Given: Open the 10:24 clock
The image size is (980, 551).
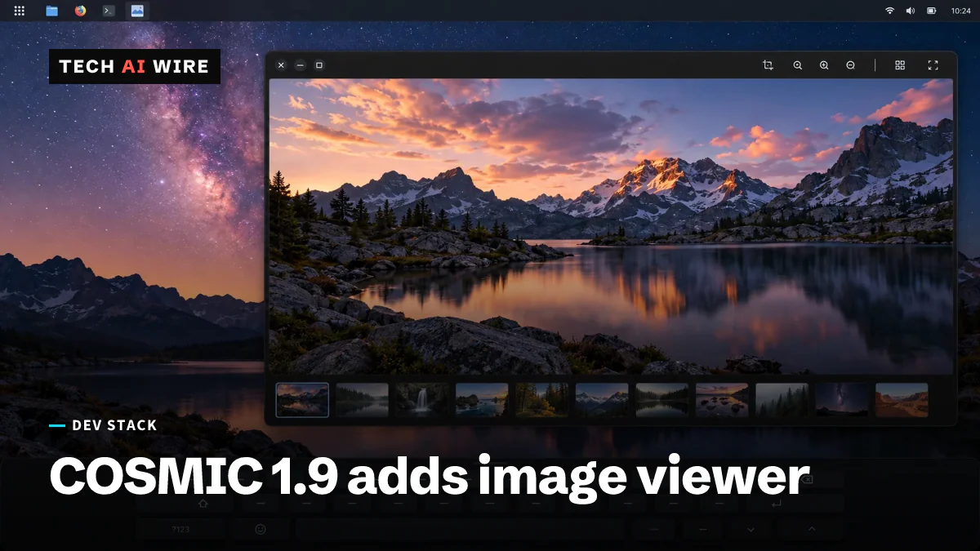Looking at the screenshot, I should 961,11.
